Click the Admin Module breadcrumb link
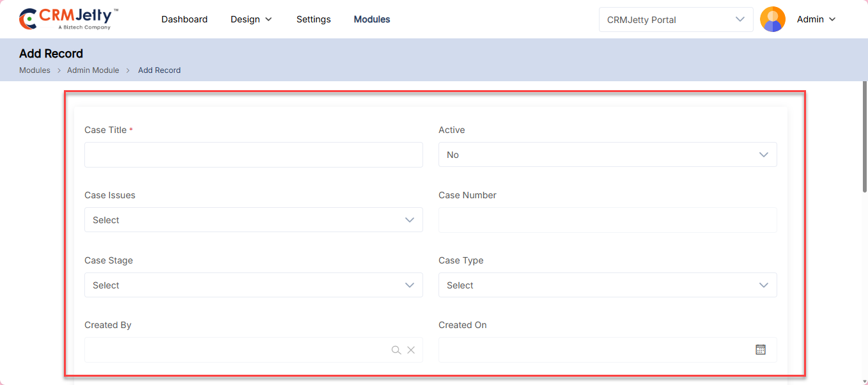The image size is (868, 385). tap(93, 70)
